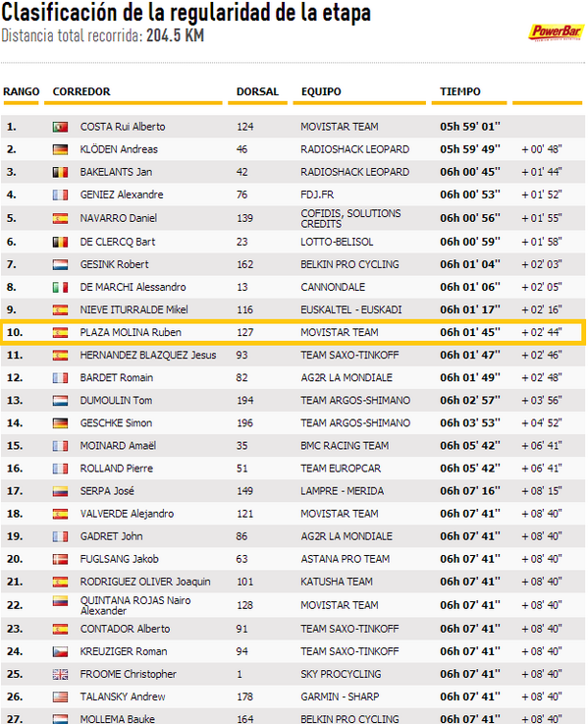
Task: Click dorsal number 124
Action: point(245,127)
